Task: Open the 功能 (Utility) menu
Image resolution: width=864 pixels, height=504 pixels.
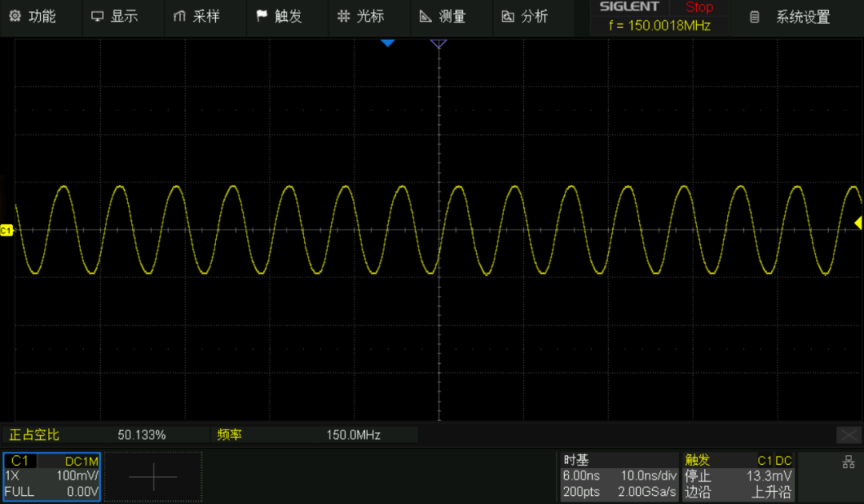Action: [33, 17]
